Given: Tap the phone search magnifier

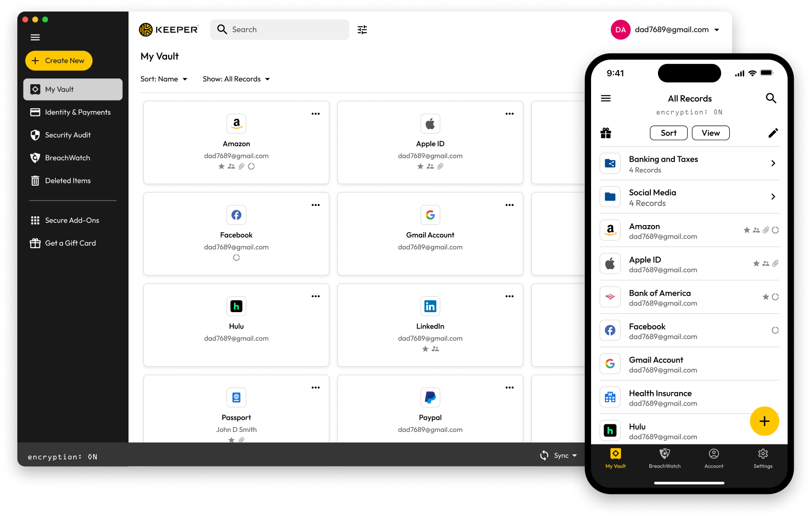Looking at the screenshot, I should 771,99.
